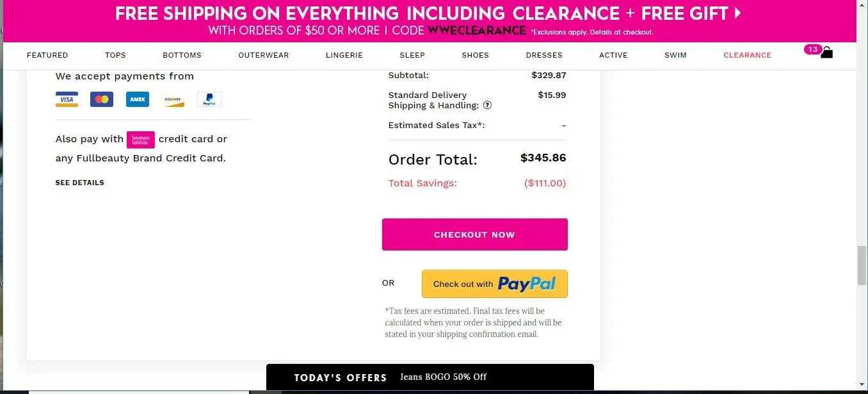Click the Visa card icon
This screenshot has height=394, width=868.
(67, 99)
